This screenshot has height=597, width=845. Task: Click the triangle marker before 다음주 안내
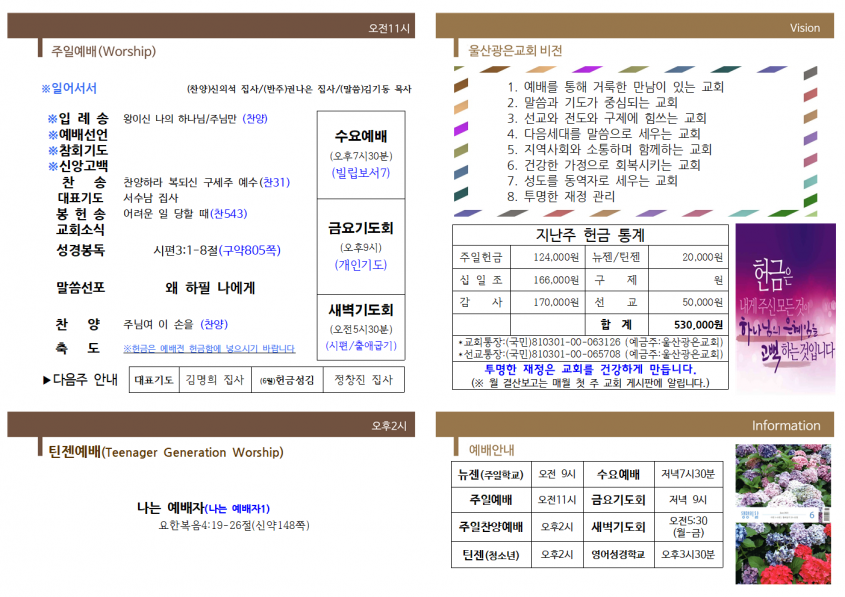pos(47,380)
